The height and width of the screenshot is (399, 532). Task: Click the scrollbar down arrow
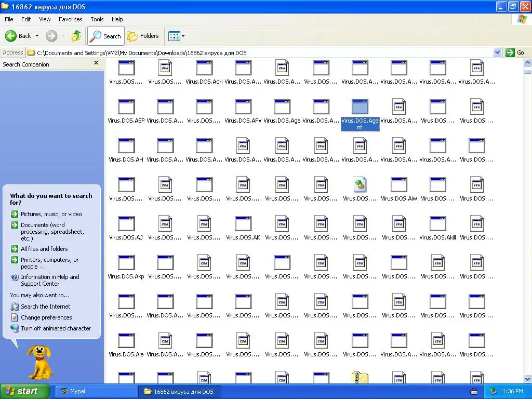point(527,379)
